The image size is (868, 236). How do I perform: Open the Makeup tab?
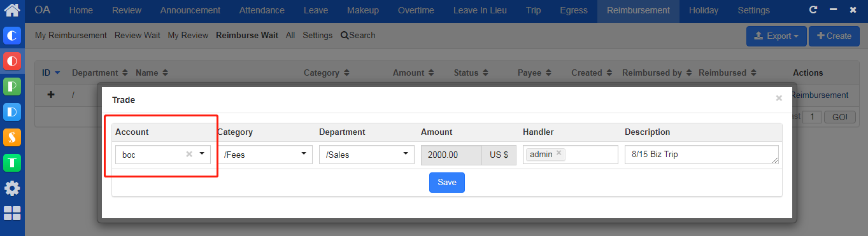point(363,10)
